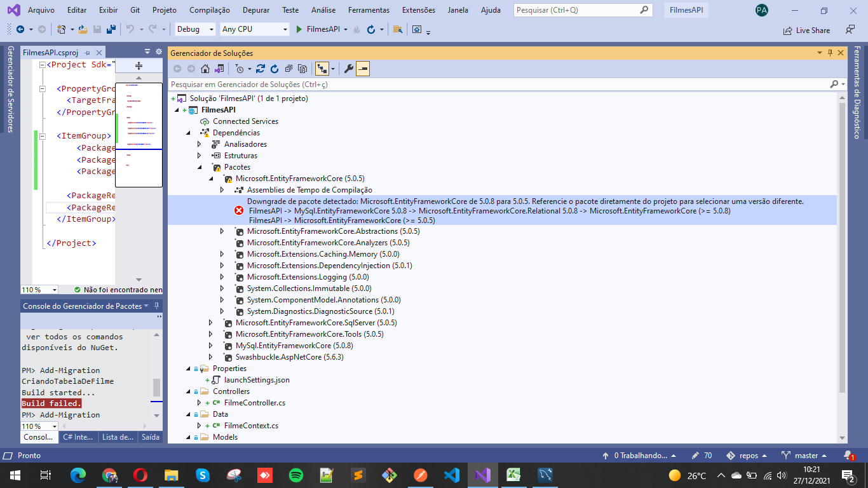The image size is (868, 488).
Task: Click the New Project icon in main toolbar
Action: pyautogui.click(x=62, y=29)
